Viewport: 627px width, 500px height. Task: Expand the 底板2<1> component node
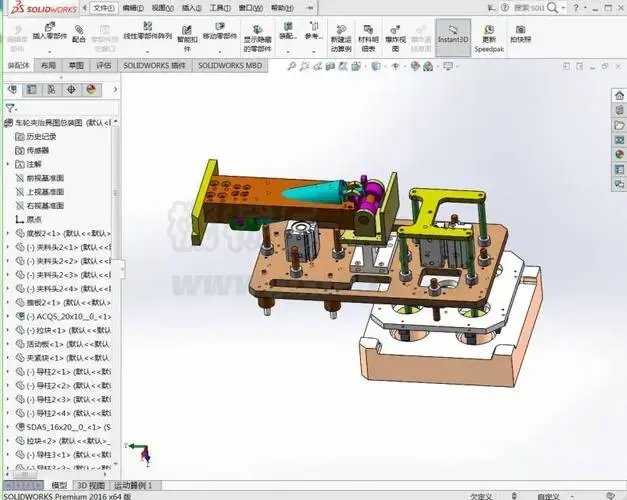[x=8, y=233]
